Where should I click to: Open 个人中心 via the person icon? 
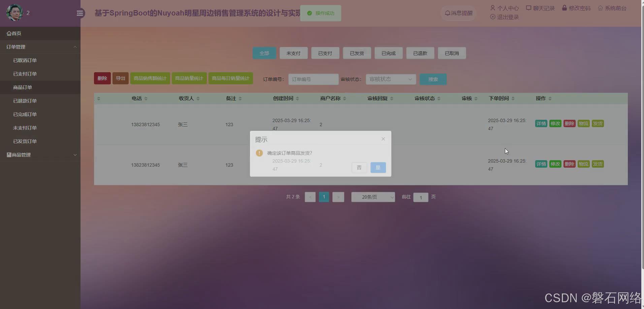click(493, 8)
